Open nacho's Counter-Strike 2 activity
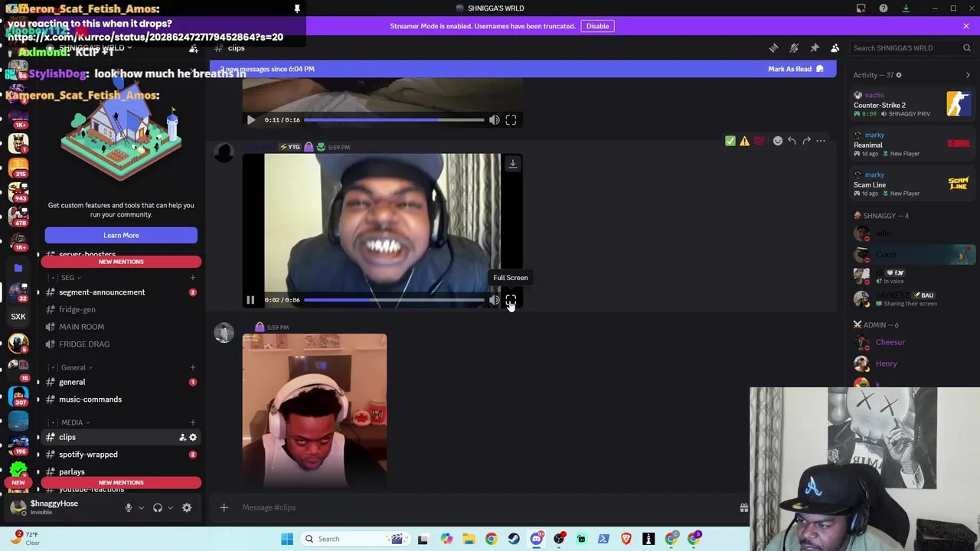The height and width of the screenshot is (551, 980). click(x=913, y=104)
